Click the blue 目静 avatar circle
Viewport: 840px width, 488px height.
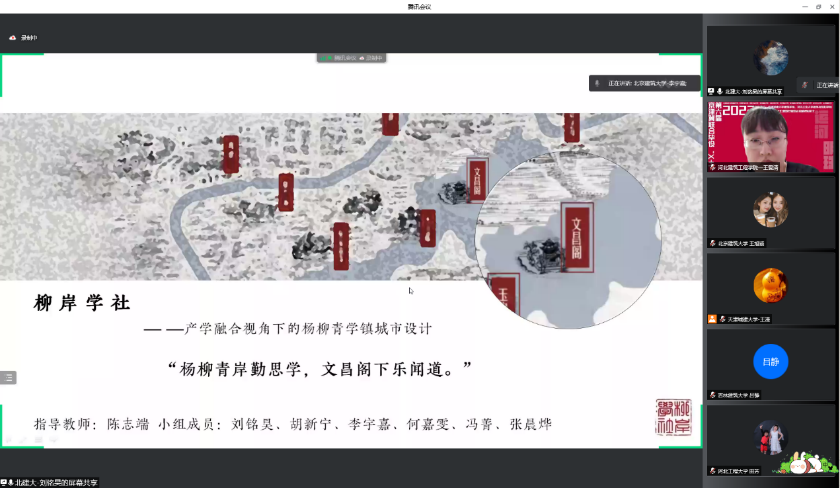click(770, 361)
